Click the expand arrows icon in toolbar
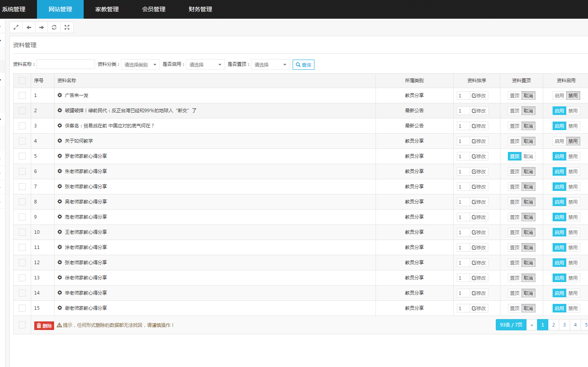This screenshot has height=367, width=588. [16, 27]
